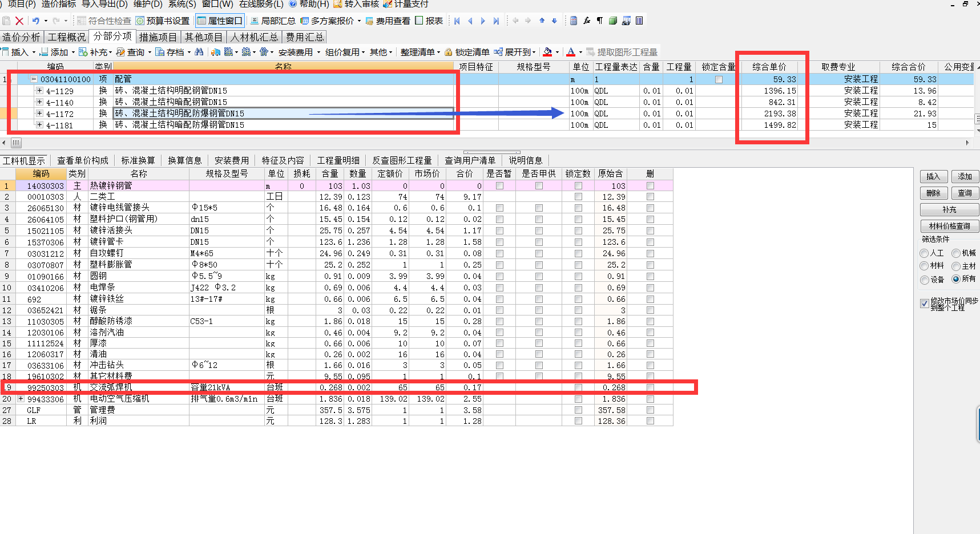Toggle 是否暂 checkbox for 热镀锌钢管

pyautogui.click(x=499, y=186)
